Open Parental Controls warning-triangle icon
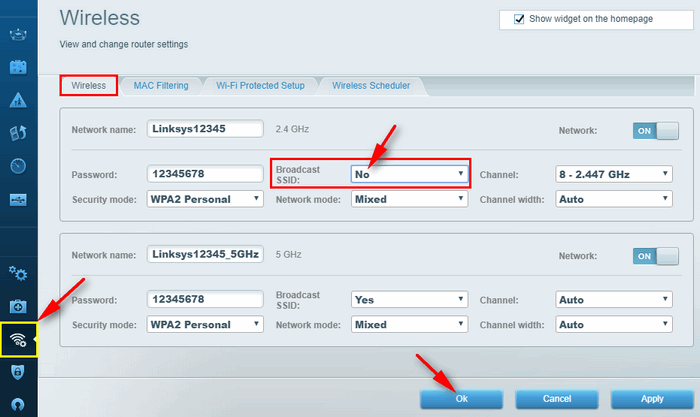 [18, 100]
